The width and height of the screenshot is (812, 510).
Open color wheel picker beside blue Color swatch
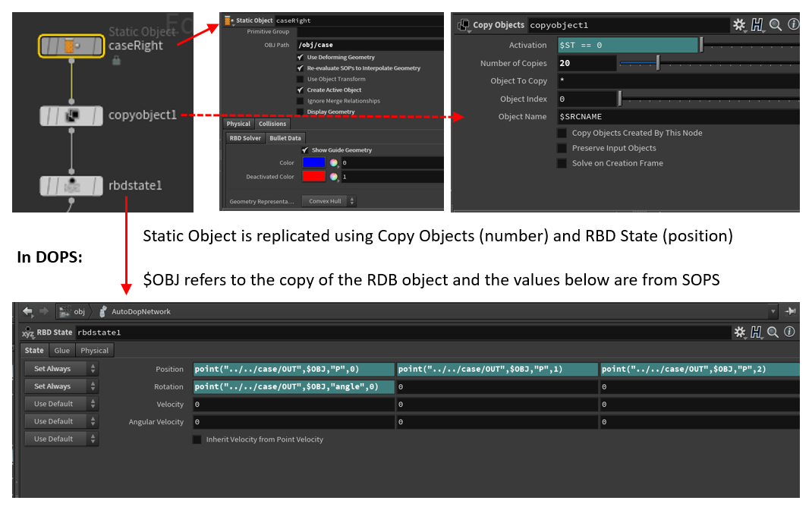(x=332, y=162)
